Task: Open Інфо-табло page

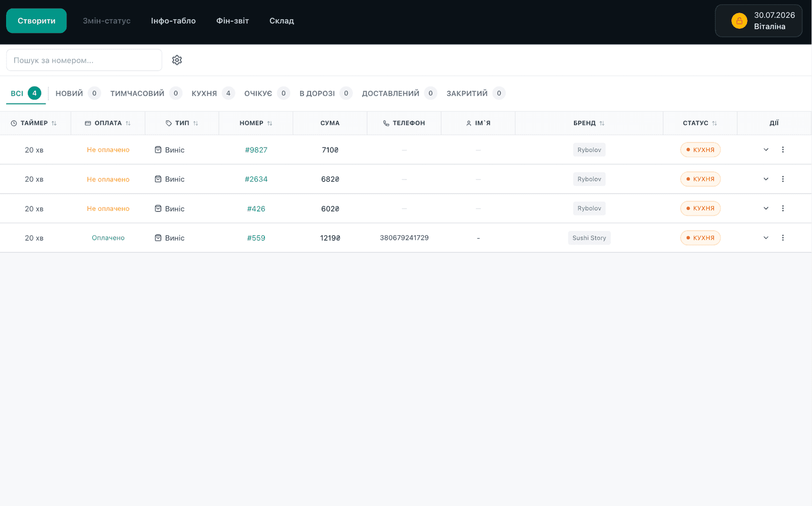Action: pyautogui.click(x=173, y=21)
